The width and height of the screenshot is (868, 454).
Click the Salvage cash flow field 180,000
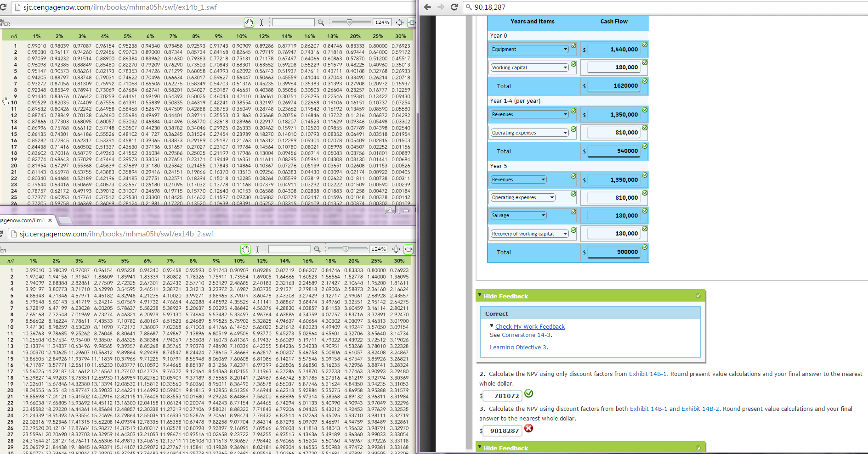pos(614,215)
